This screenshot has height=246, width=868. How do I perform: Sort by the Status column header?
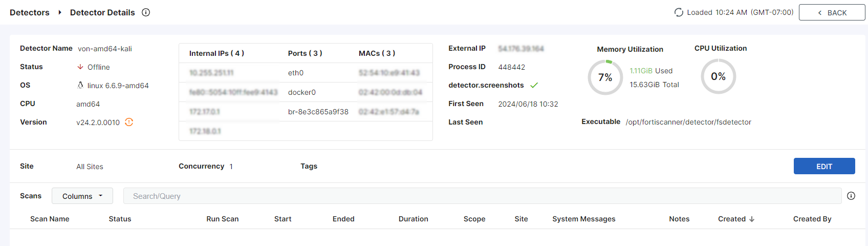[x=120, y=219]
